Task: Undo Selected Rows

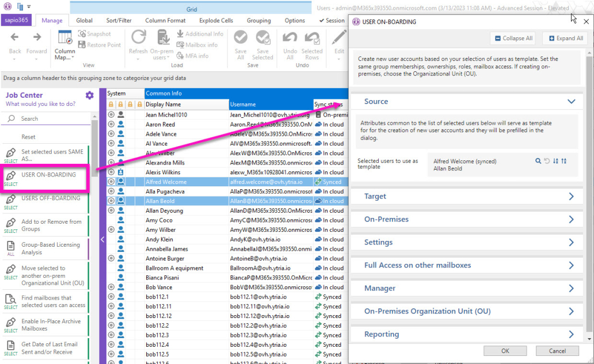Action: click(312, 45)
